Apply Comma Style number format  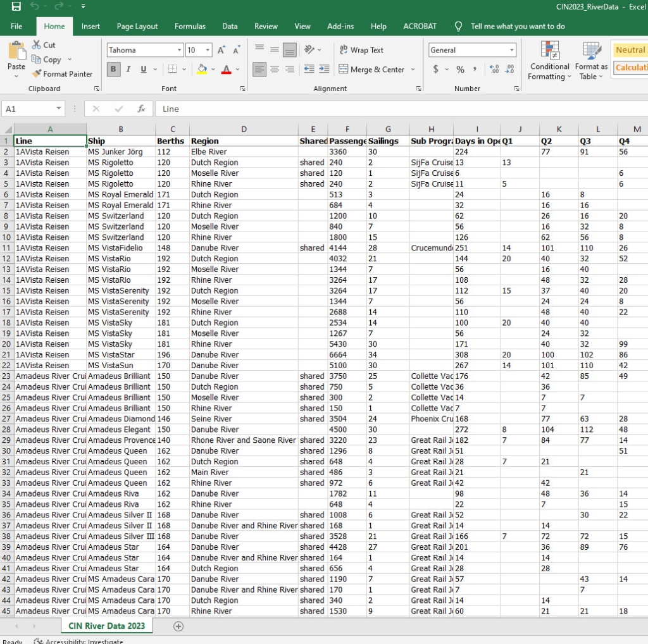475,69
